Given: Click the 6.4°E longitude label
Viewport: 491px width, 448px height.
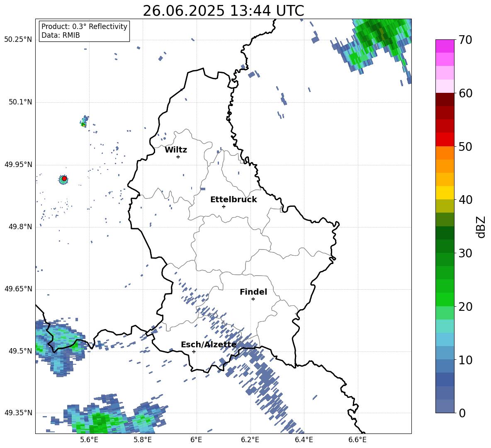Looking at the screenshot, I should 304,440.
